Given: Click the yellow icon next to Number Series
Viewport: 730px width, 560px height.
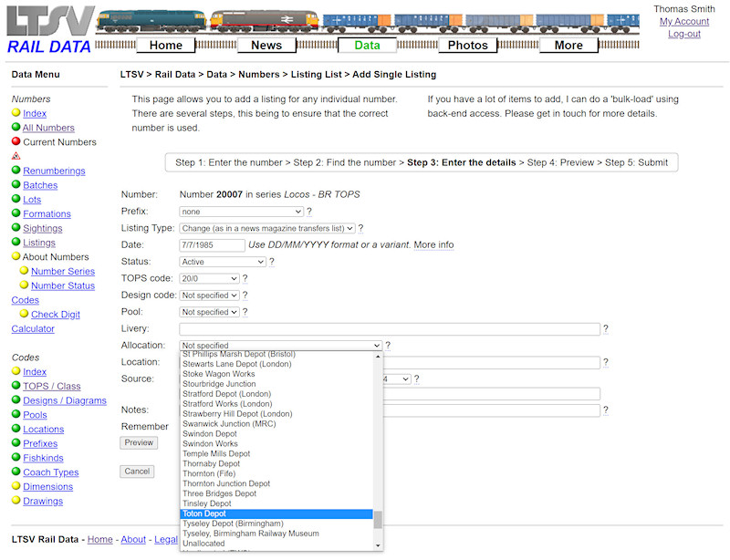Looking at the screenshot, I should click(x=26, y=271).
